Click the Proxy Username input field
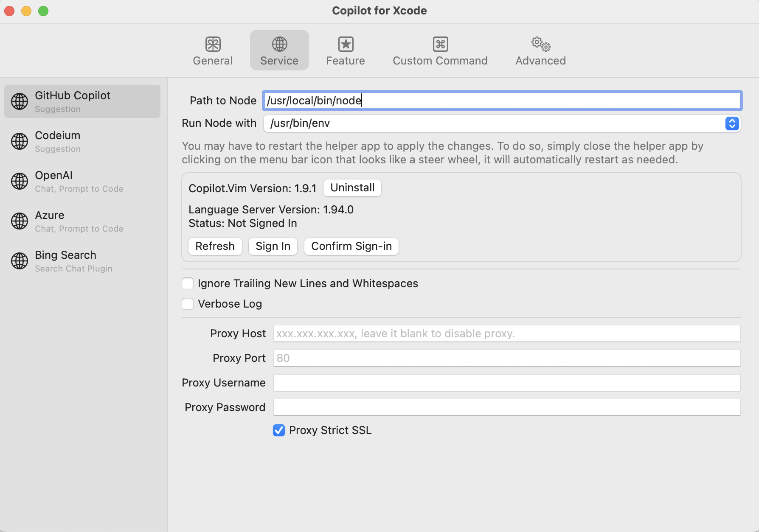759x532 pixels. (507, 383)
